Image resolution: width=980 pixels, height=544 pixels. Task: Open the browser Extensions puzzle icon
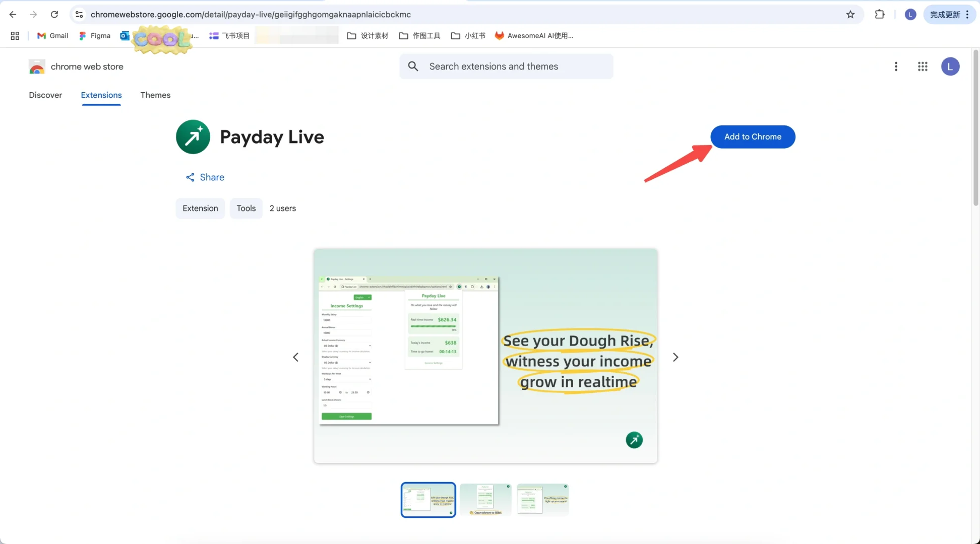(880, 15)
